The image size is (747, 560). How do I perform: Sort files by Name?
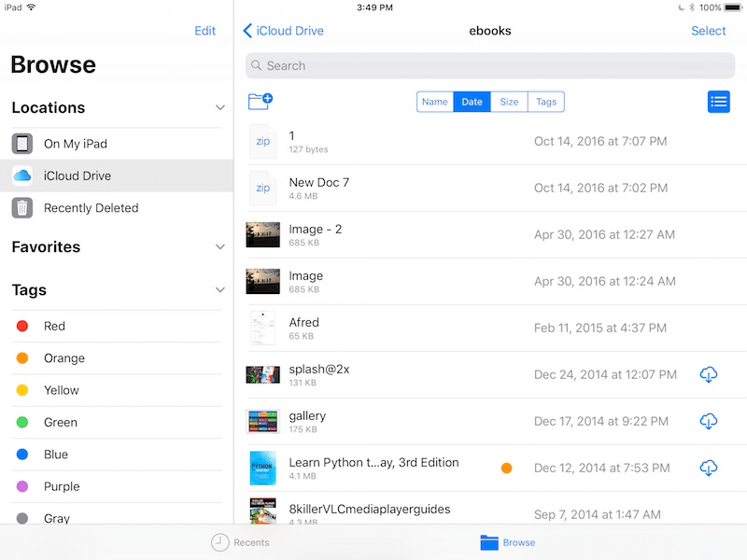pos(434,102)
